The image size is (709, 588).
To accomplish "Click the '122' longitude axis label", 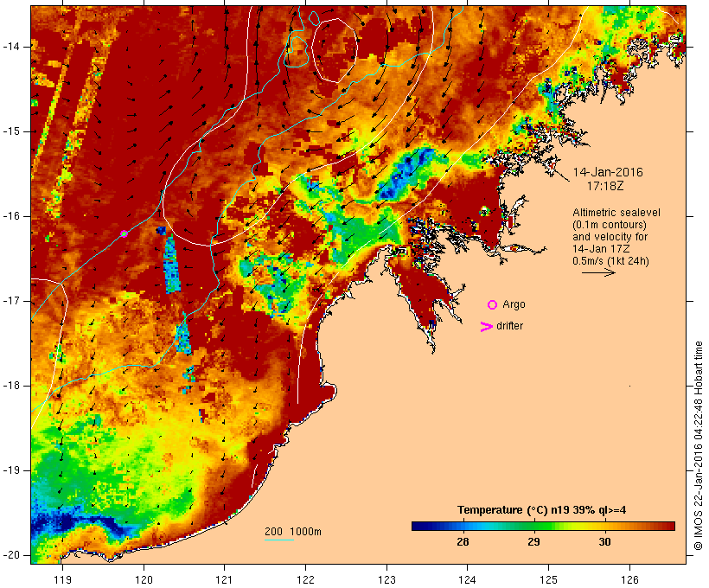I will 306,579.
